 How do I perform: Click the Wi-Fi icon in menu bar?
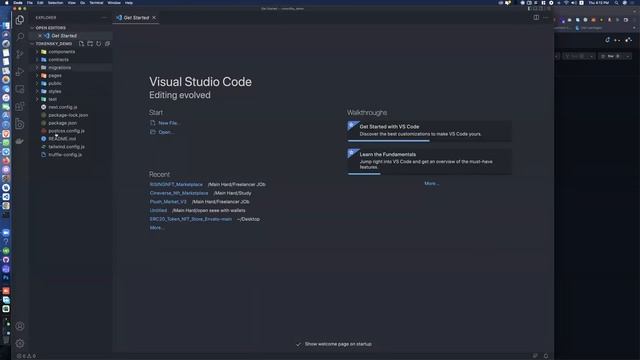(566, 3)
